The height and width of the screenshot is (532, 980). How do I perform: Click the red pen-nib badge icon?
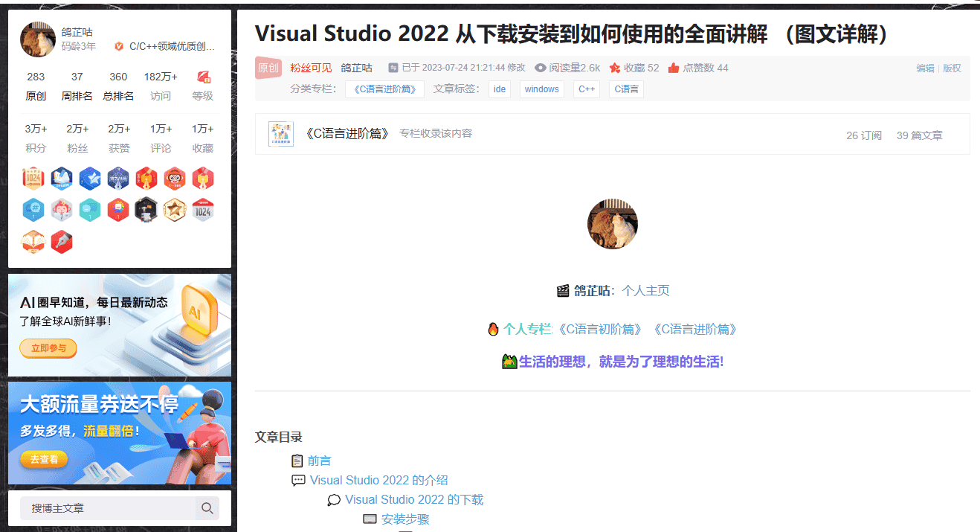62,243
